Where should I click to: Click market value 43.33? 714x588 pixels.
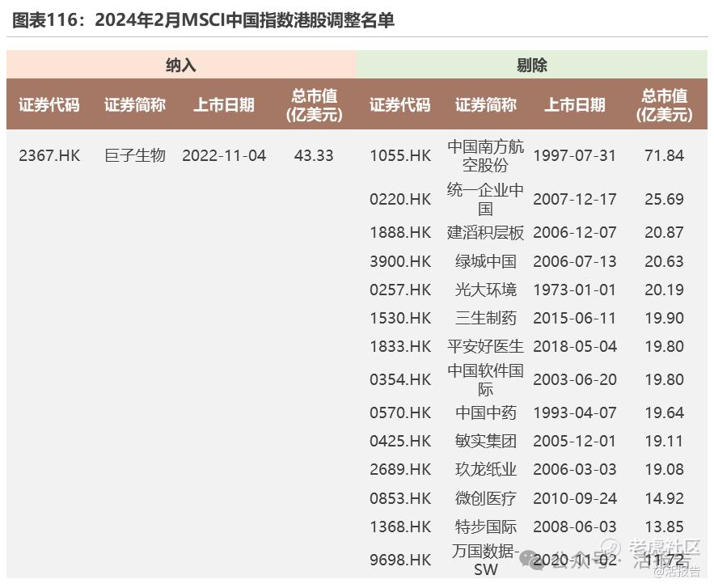[x=314, y=156]
